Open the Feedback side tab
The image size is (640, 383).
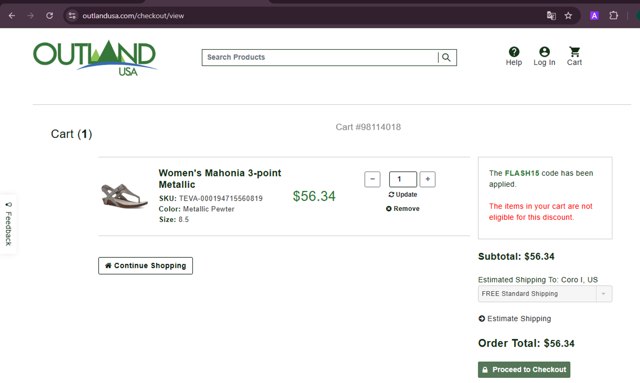[8, 224]
